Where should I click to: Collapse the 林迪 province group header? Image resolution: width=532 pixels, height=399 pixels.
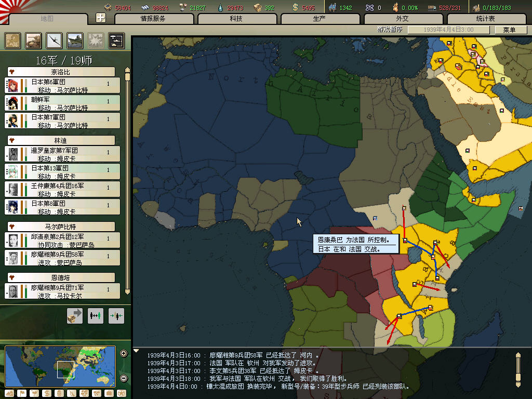point(61,140)
